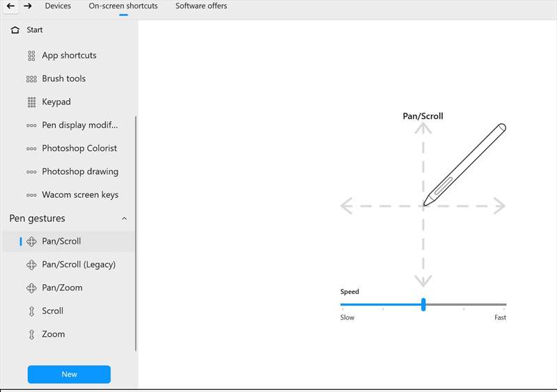Open the Start page label
The image size is (557, 392).
[34, 30]
